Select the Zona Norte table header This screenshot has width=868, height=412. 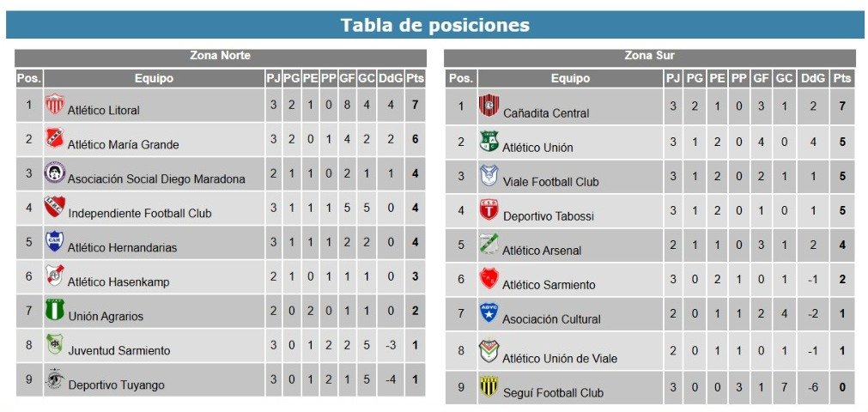pos(221,56)
